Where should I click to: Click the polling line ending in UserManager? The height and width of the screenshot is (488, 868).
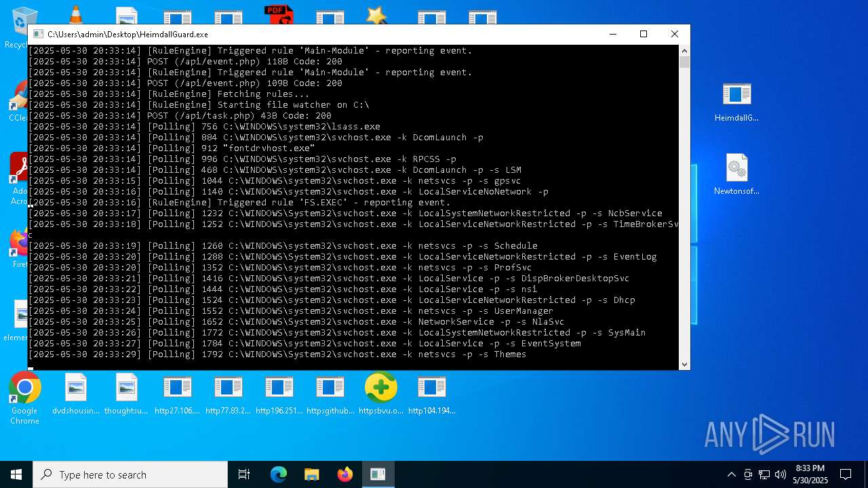click(291, 311)
